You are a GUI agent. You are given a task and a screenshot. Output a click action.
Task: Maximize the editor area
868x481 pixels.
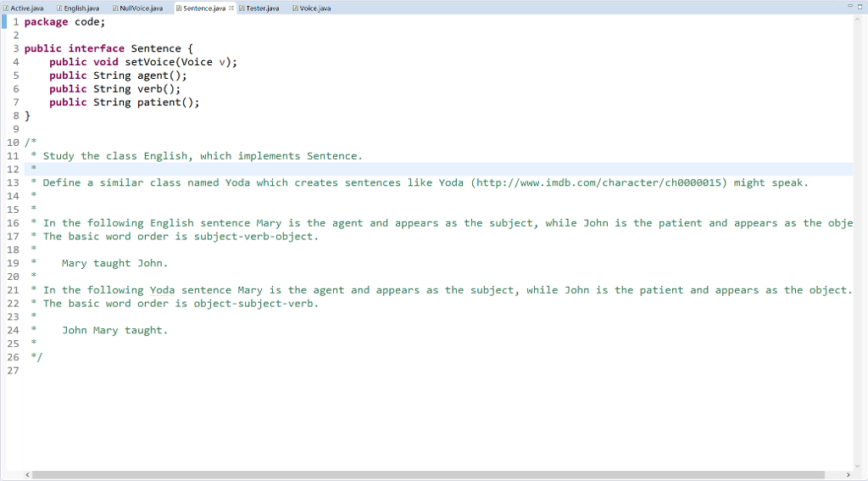click(860, 6)
